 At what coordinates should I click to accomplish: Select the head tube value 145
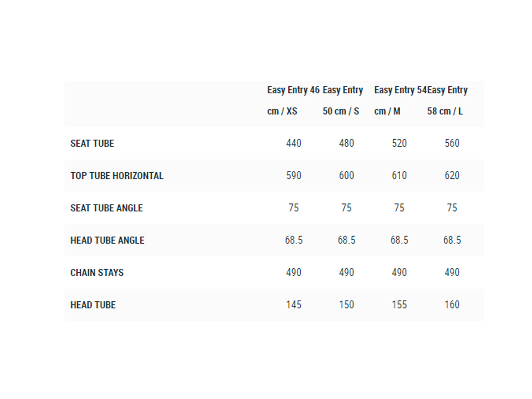tap(294, 305)
